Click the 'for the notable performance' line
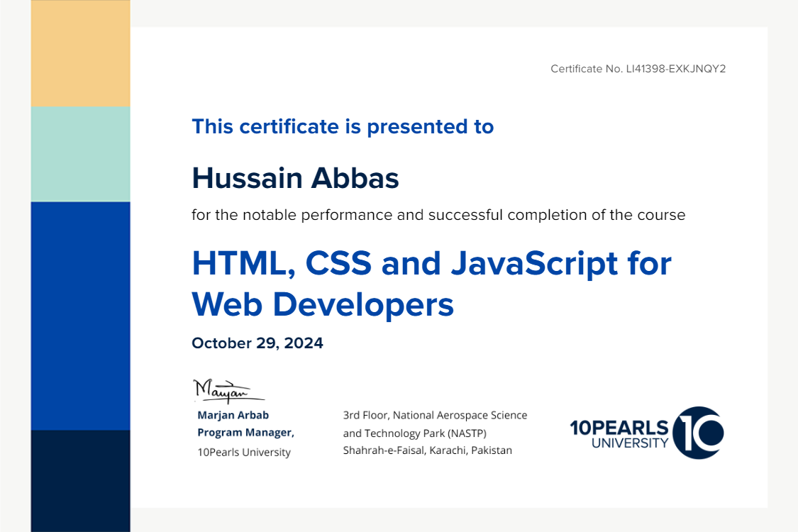Image resolution: width=798 pixels, height=532 pixels. pyautogui.click(x=438, y=215)
